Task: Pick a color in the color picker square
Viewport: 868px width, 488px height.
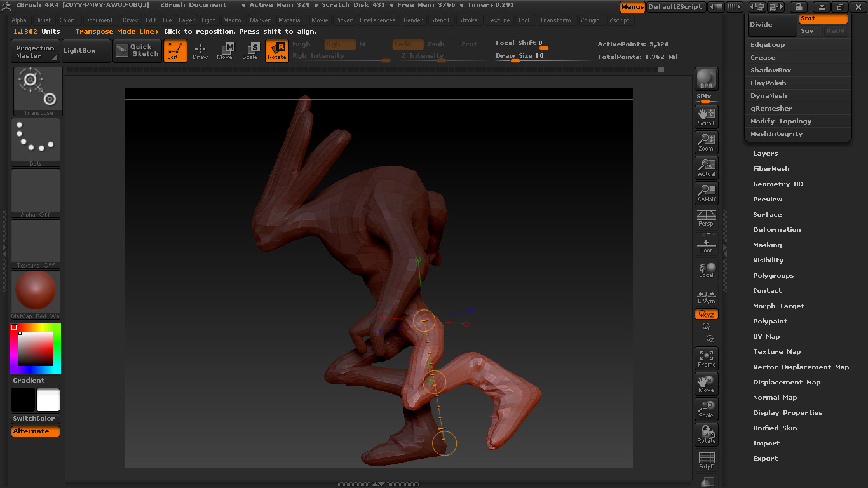Action: click(x=36, y=348)
